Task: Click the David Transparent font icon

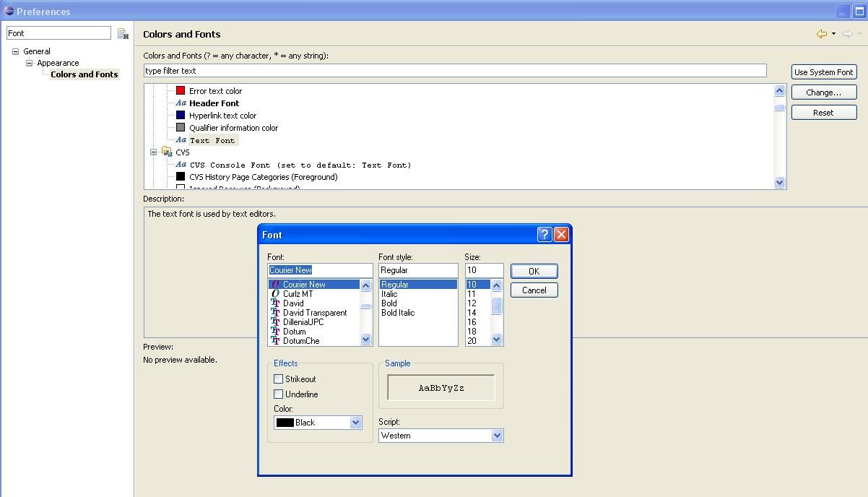Action: (275, 313)
